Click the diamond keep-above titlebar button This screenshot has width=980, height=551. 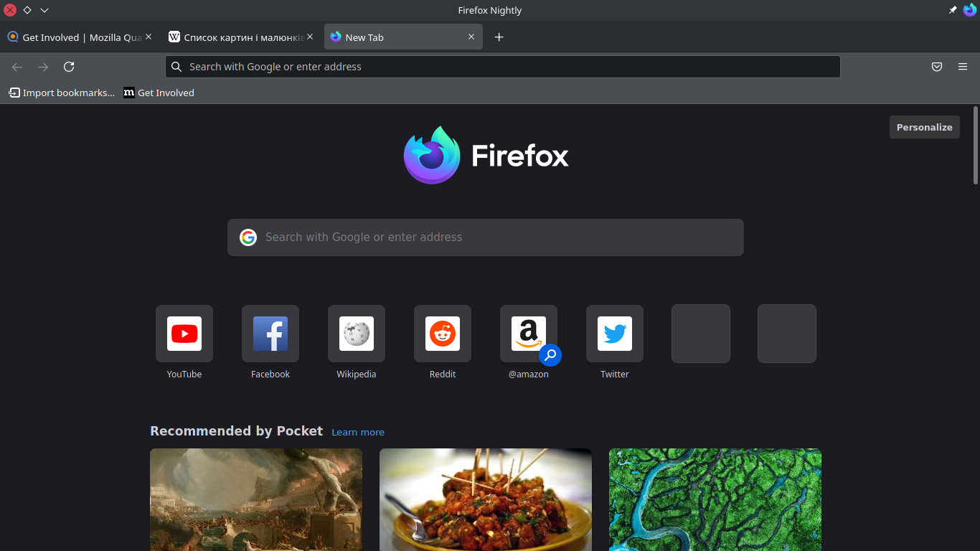tap(27, 10)
